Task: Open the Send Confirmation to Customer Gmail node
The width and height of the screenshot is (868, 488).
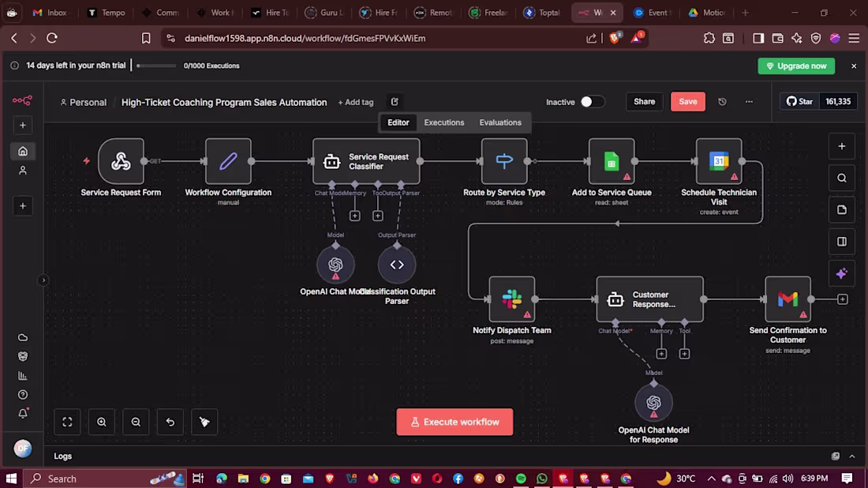Action: 788,299
